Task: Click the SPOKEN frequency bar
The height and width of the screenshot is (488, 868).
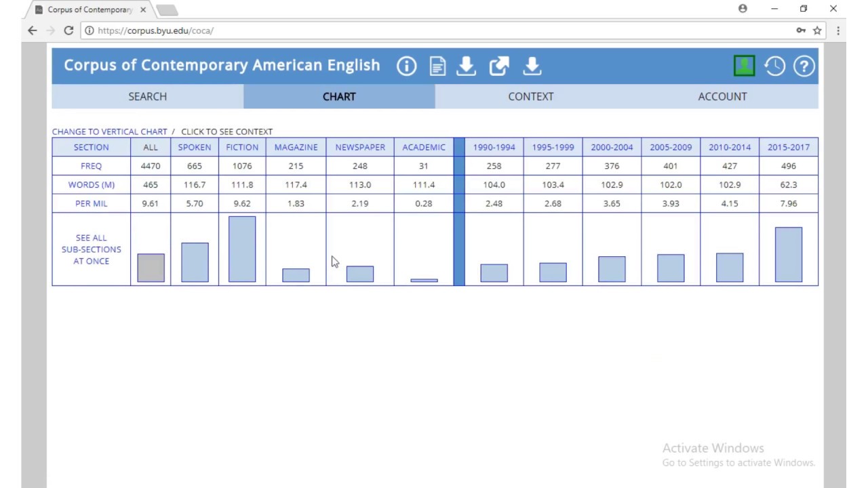Action: tap(195, 262)
